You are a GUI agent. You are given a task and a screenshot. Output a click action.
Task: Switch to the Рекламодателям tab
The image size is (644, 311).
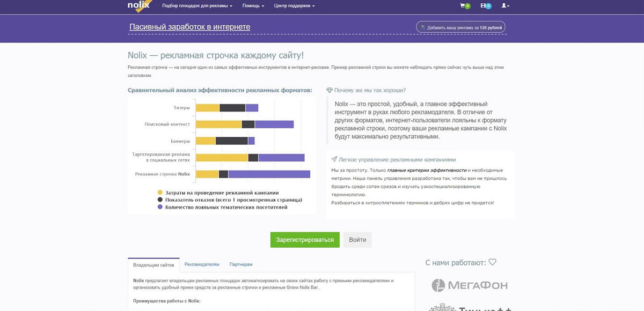click(x=202, y=264)
